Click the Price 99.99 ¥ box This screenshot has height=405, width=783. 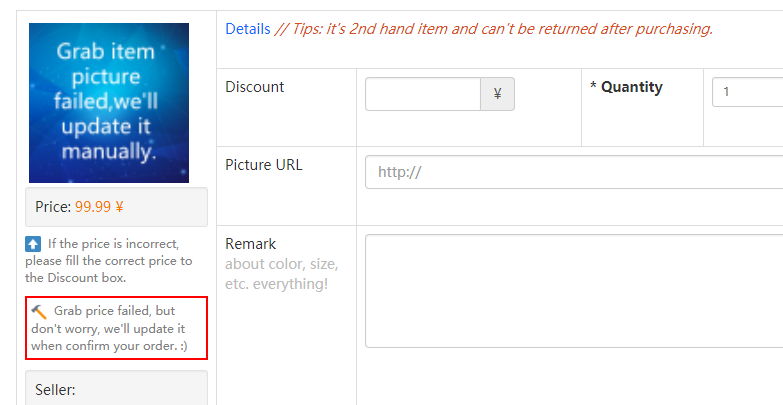[116, 207]
